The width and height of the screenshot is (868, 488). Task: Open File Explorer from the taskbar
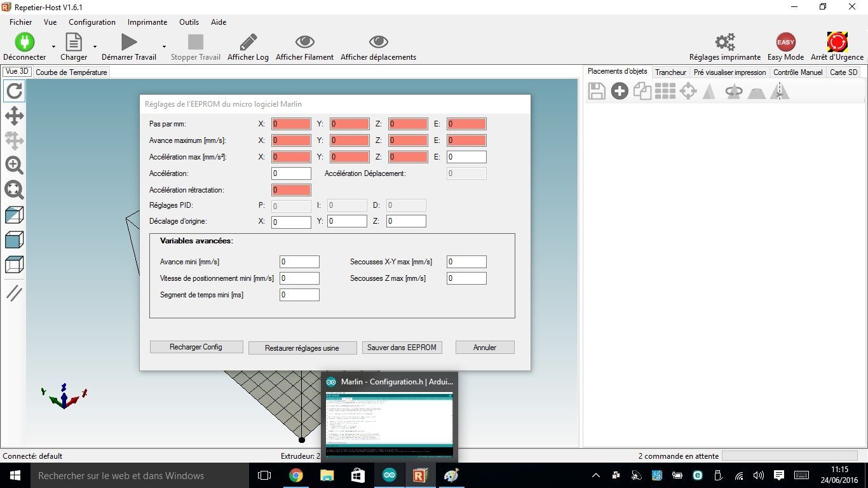click(327, 475)
